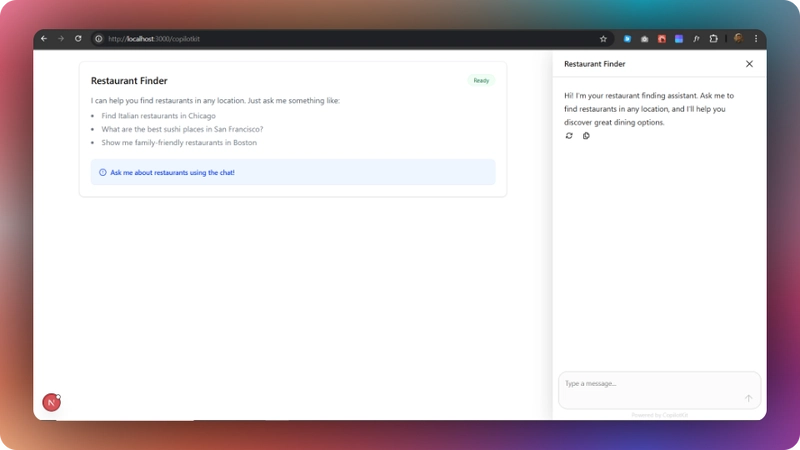
Task: Click the 'Ask me about restaurants' info banner
Action: [x=293, y=172]
